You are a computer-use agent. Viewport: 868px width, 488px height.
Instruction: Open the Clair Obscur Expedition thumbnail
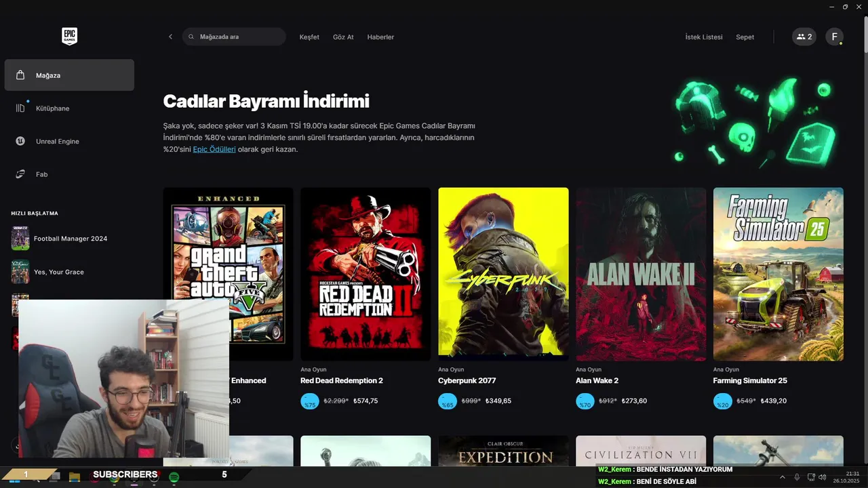tap(503, 451)
